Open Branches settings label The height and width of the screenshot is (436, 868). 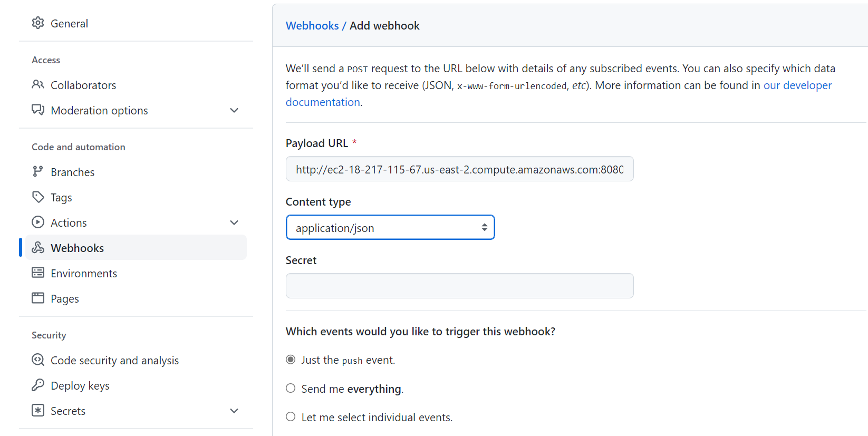point(73,172)
